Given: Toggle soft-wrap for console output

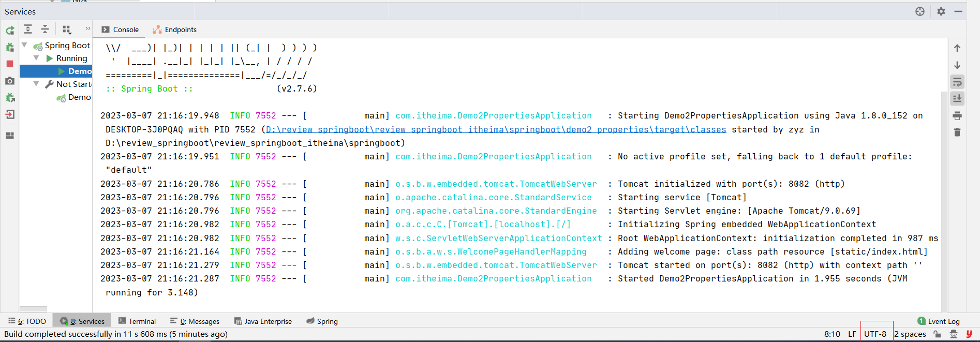Looking at the screenshot, I should click(957, 82).
